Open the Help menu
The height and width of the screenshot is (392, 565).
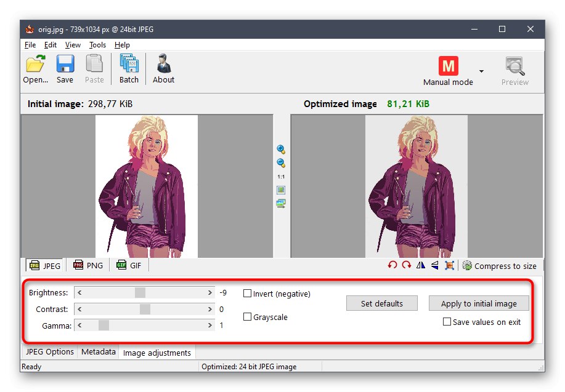(122, 45)
